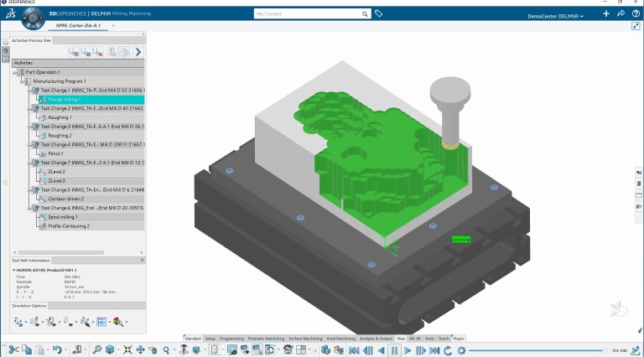Click the search magnifier icon
The width and height of the screenshot is (644, 357).
(x=98, y=349)
